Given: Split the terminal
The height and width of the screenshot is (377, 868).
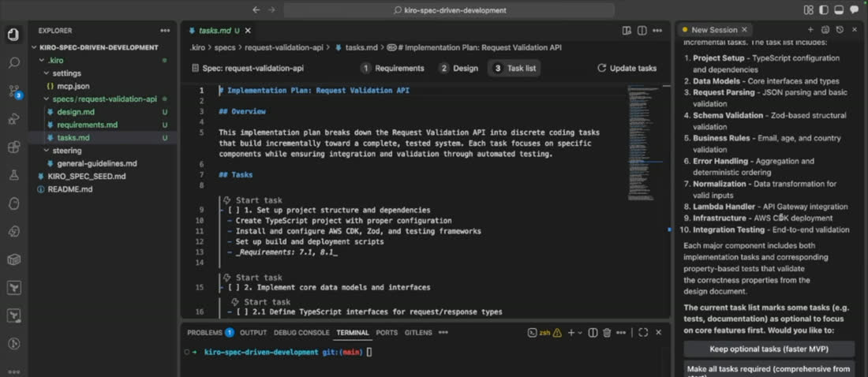Looking at the screenshot, I should pos(593,333).
